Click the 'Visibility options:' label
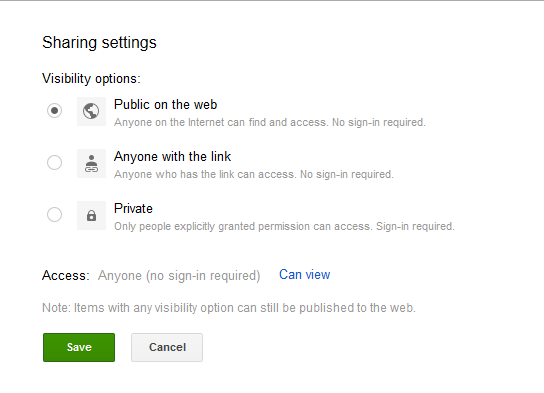Viewport: 544px width, 393px height. 91,79
